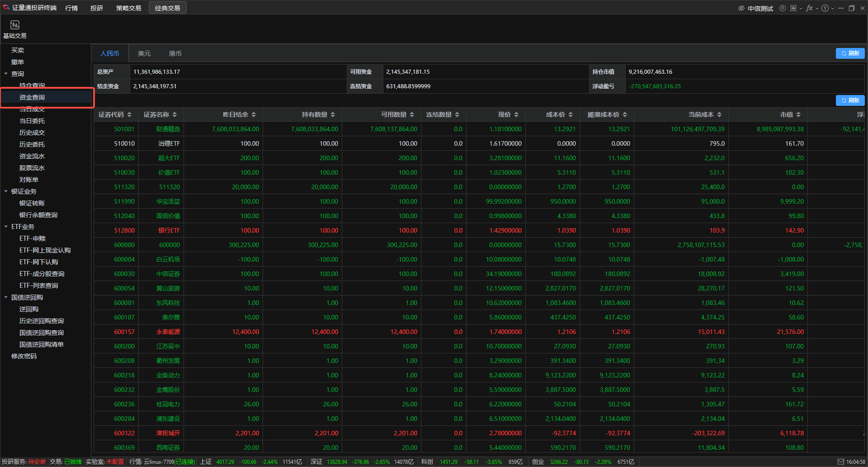This screenshot has height=467, width=868.
Task: Toggle the hide-account eye icon
Action: pyautogui.click(x=741, y=8)
